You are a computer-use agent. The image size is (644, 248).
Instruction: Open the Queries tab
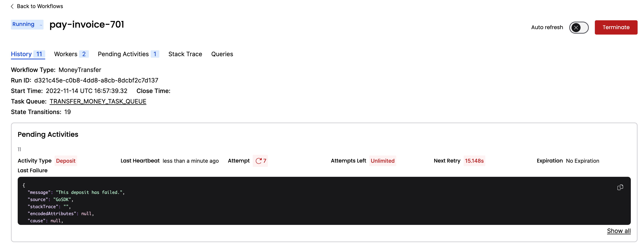click(222, 54)
